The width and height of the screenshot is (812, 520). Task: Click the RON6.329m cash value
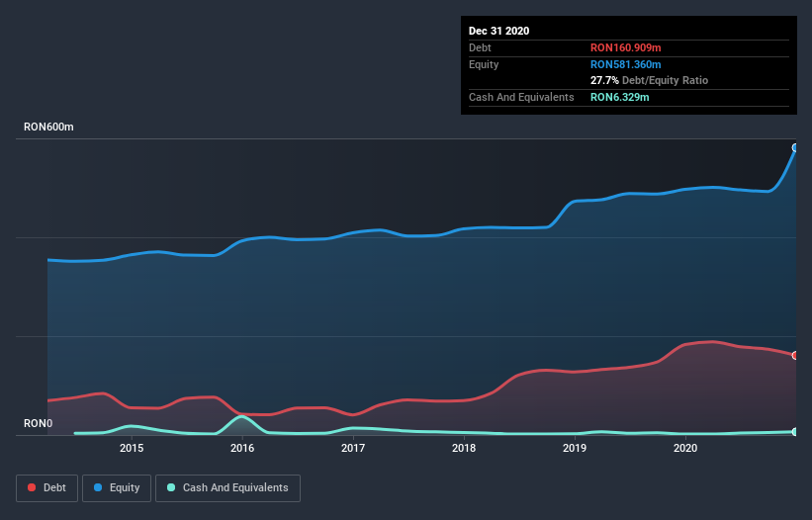coord(620,97)
